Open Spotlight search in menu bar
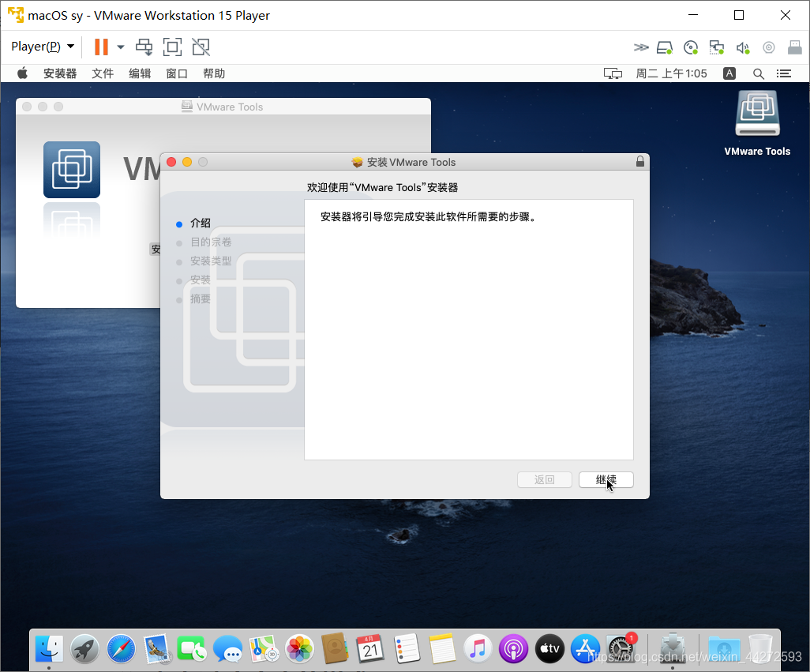 click(758, 73)
